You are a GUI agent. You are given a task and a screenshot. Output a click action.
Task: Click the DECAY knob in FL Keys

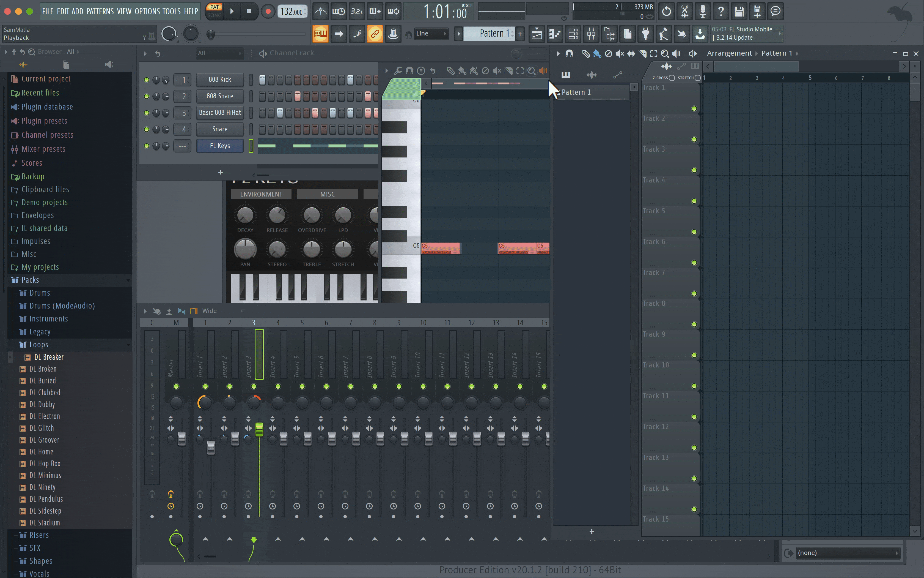245,216
